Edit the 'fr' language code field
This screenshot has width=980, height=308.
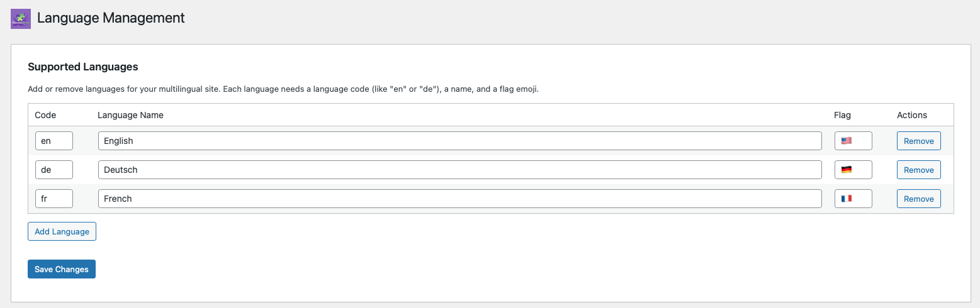click(x=54, y=199)
